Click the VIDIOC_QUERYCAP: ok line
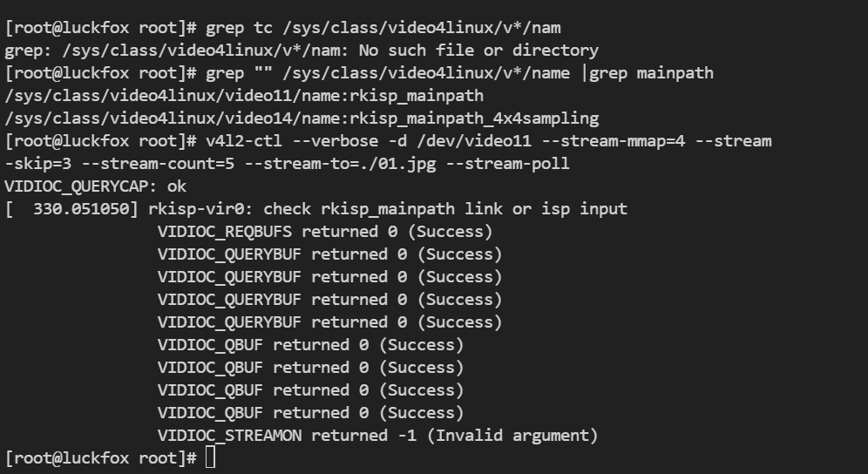Screen dimensions: 868x474 pos(96,186)
